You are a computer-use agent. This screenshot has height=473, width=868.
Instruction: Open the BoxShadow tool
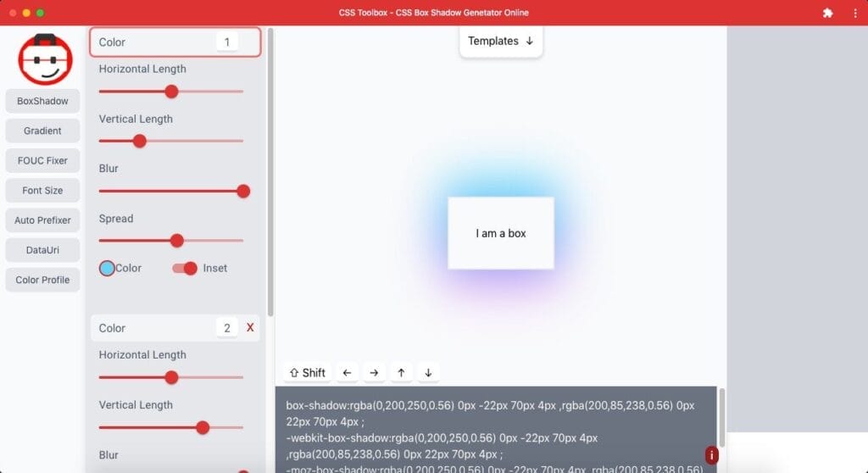click(x=42, y=101)
